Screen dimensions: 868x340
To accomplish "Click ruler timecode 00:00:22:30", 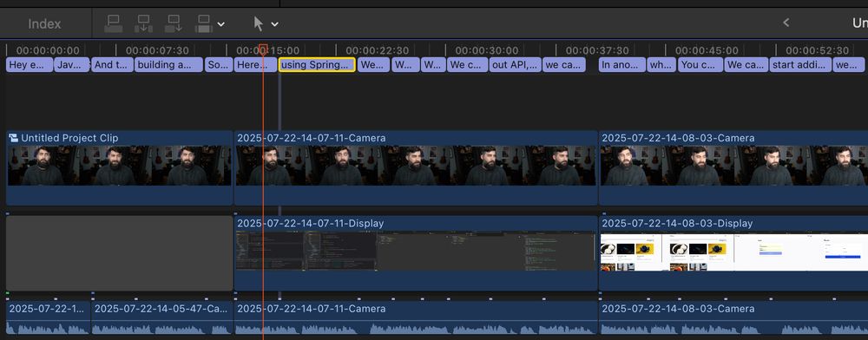I will point(378,50).
